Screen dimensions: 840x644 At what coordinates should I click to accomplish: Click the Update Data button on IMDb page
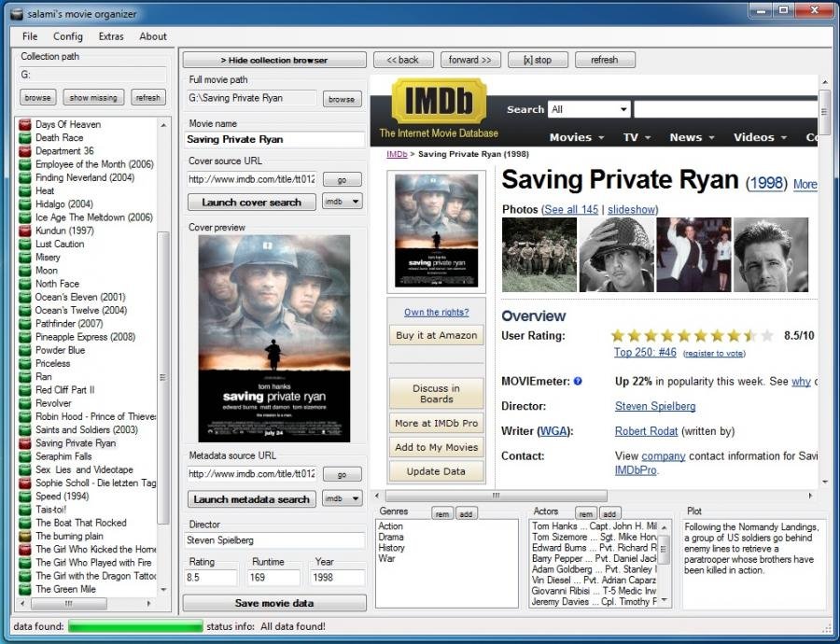436,471
